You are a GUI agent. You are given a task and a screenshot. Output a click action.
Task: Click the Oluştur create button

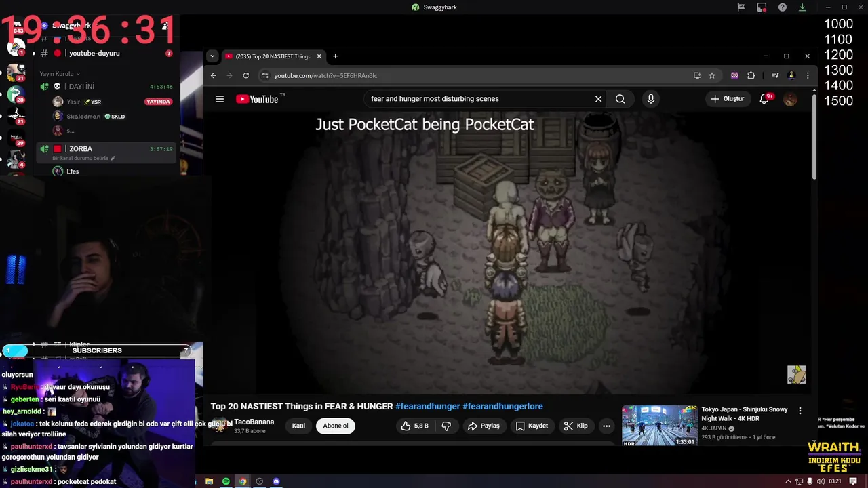pos(727,99)
